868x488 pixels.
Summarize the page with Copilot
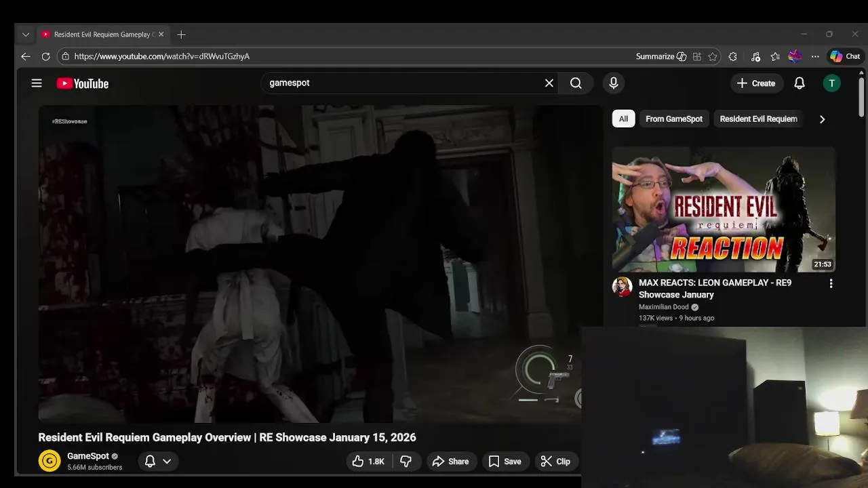[661, 56]
